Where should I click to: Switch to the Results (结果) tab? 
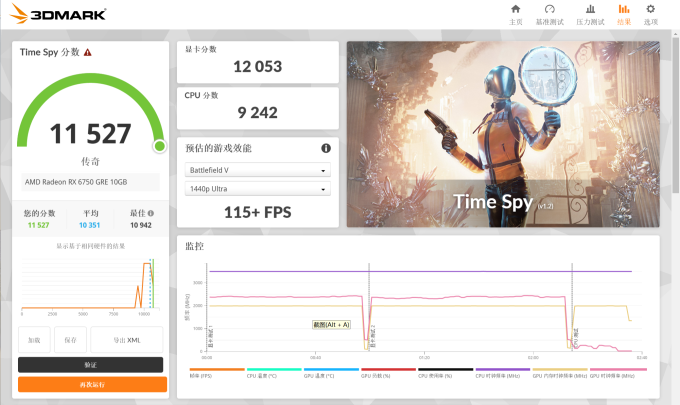(x=624, y=14)
